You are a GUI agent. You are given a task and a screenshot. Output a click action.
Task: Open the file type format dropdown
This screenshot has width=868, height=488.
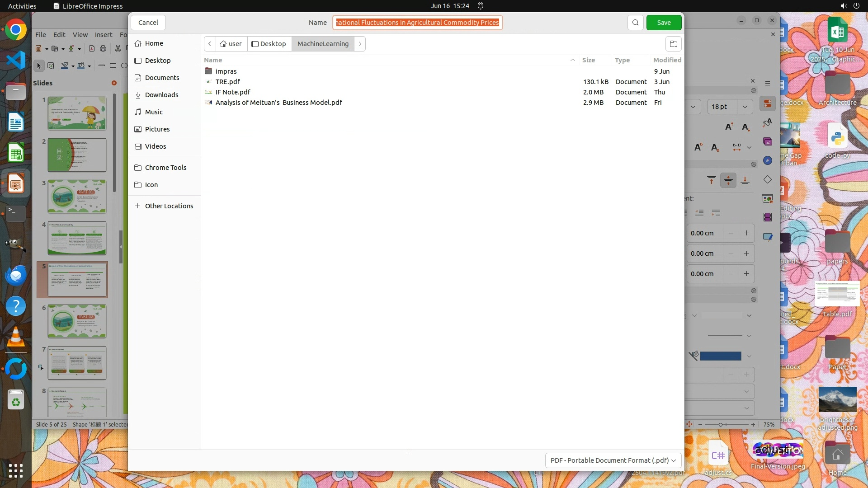[x=613, y=460]
